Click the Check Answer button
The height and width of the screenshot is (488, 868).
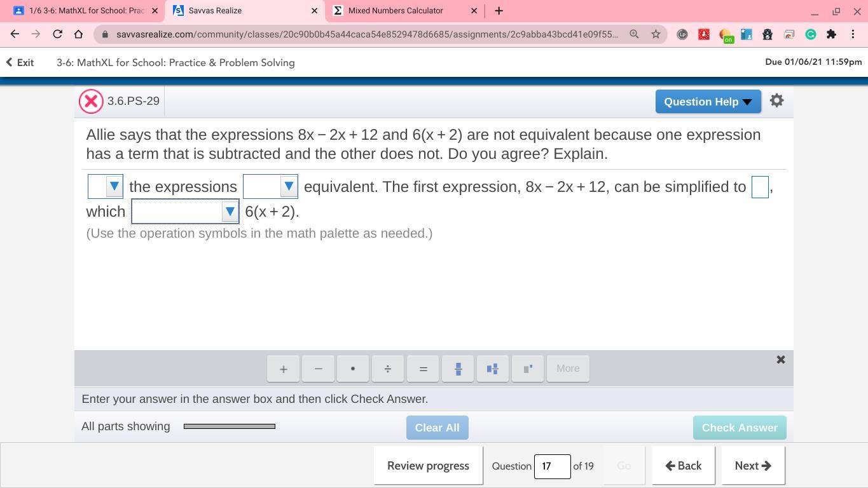pos(740,428)
